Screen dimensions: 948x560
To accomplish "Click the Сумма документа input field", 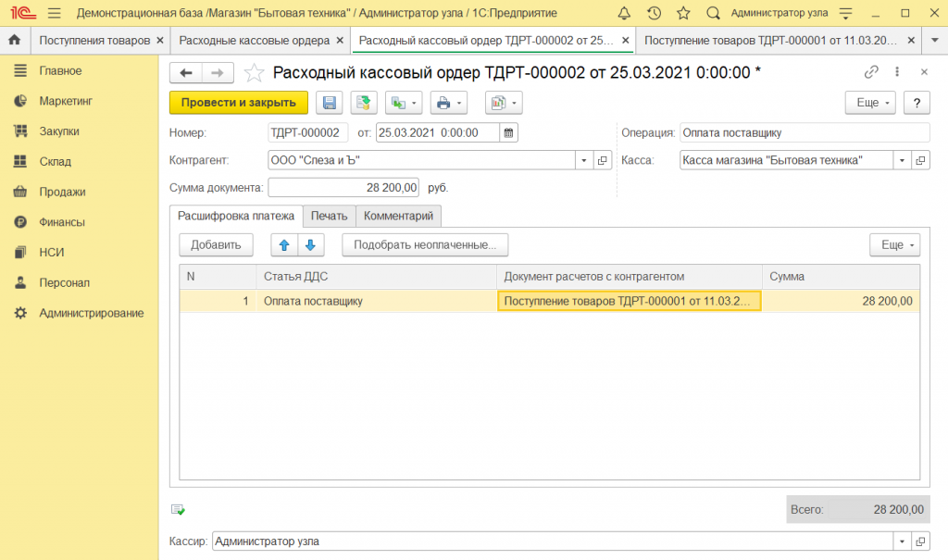I will coord(343,188).
